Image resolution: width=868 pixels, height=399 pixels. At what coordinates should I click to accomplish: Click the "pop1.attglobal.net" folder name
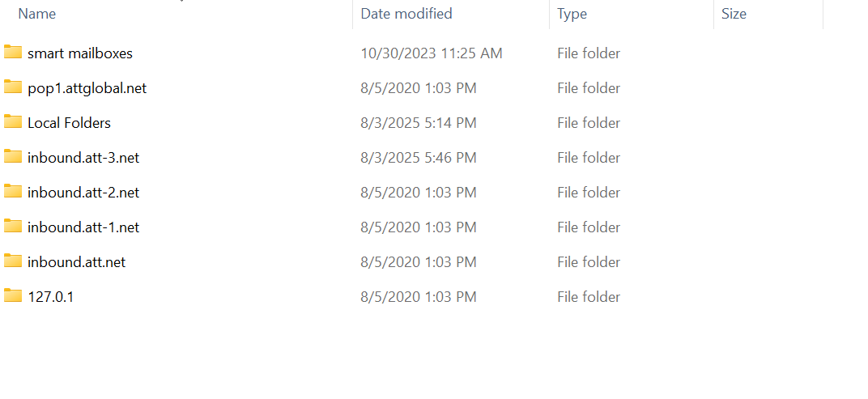(x=87, y=88)
